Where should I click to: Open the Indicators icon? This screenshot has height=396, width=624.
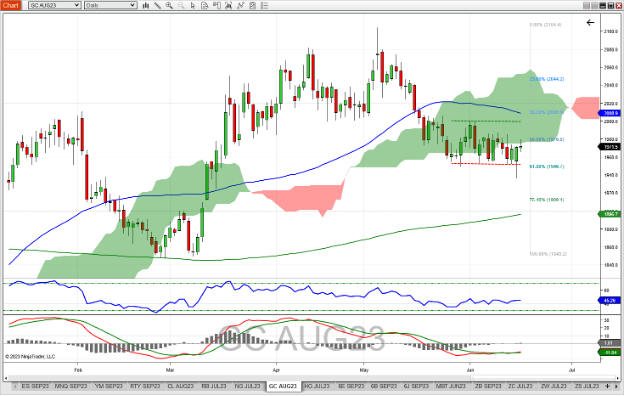pos(240,6)
